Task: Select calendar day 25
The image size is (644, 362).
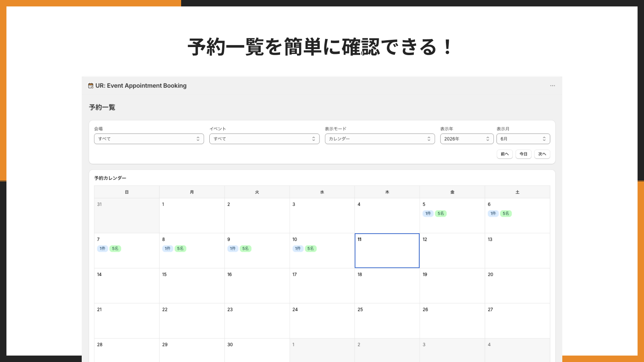Action: (387, 321)
